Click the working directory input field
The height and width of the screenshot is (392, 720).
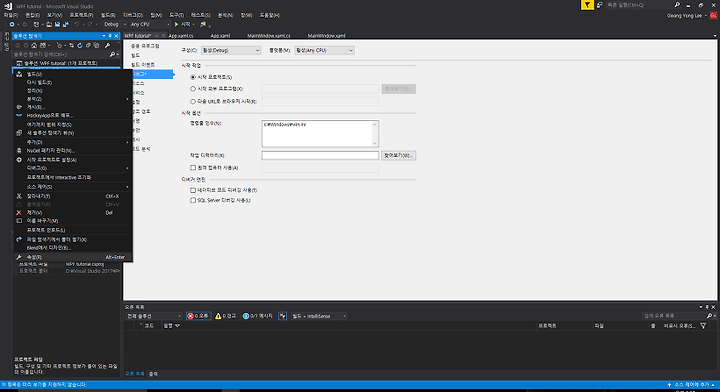tap(320, 156)
